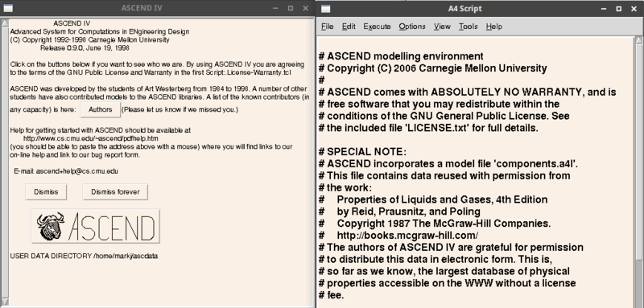The image size is (644, 308).
Task: Click the 'LICENSE.txt' script line
Action: pos(428,128)
